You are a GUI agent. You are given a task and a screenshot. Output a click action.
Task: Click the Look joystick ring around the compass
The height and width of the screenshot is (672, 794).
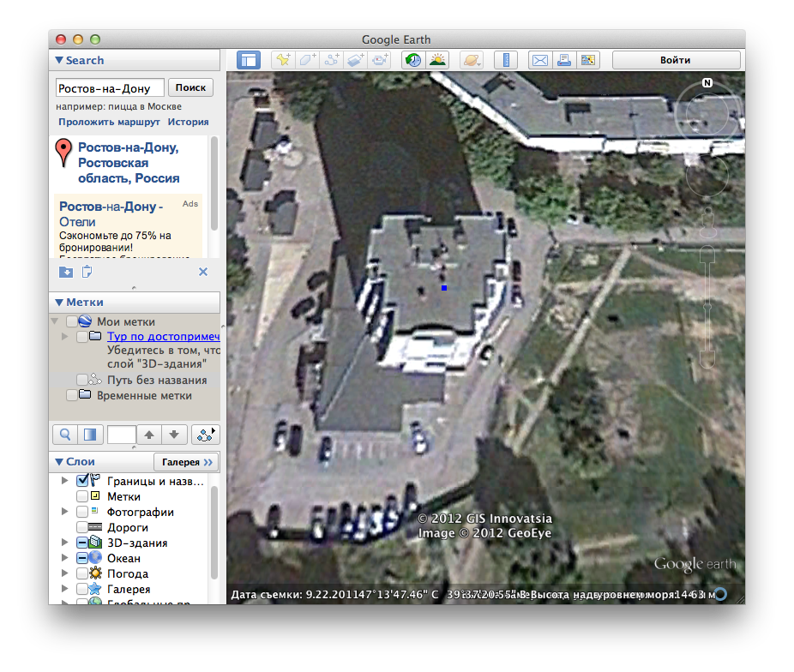[x=707, y=114]
